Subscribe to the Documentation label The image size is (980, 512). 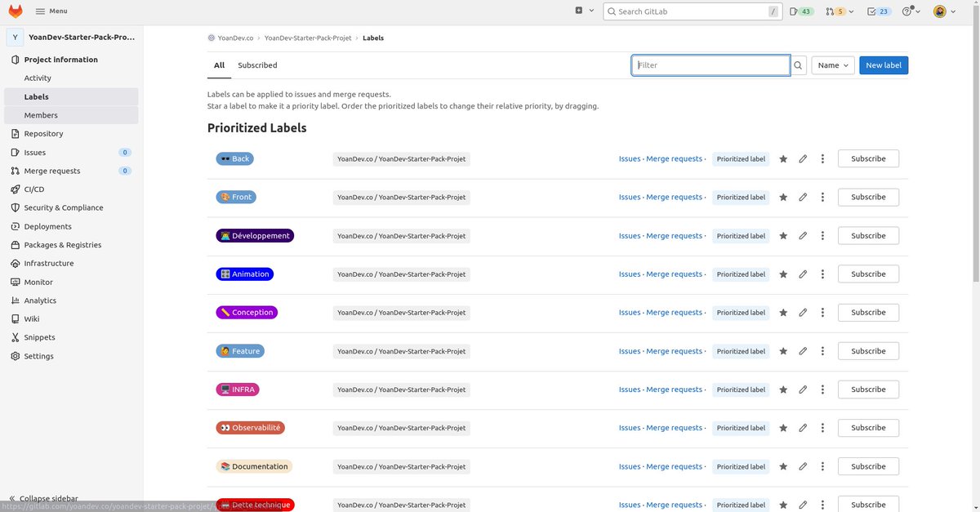[x=867, y=465]
